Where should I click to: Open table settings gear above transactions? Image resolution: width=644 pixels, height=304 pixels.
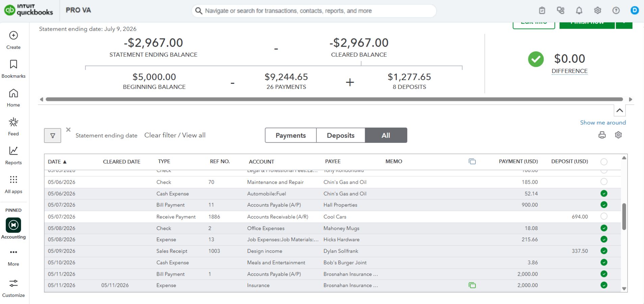pos(618,135)
